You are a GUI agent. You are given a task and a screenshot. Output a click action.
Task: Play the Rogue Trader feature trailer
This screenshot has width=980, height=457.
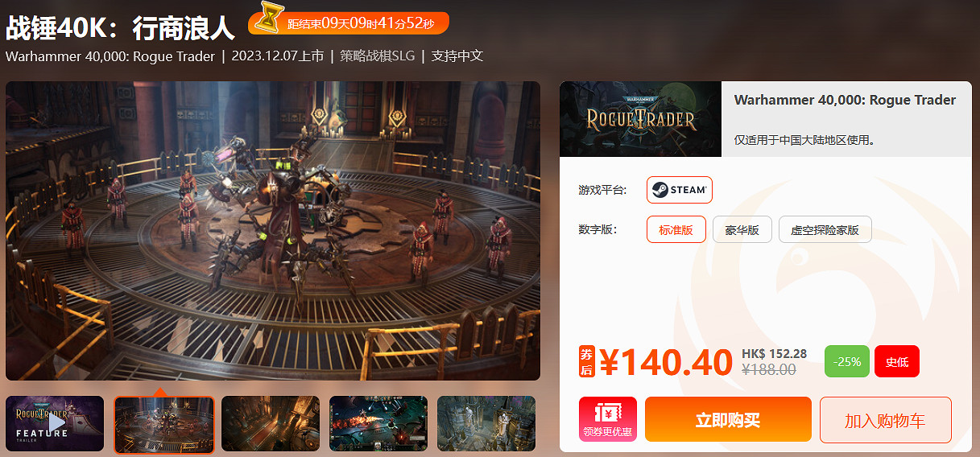point(55,424)
